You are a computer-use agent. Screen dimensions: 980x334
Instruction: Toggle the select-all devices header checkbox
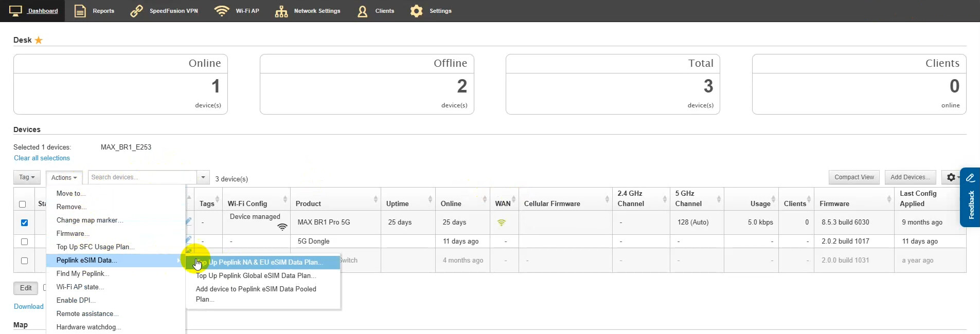pos(22,204)
